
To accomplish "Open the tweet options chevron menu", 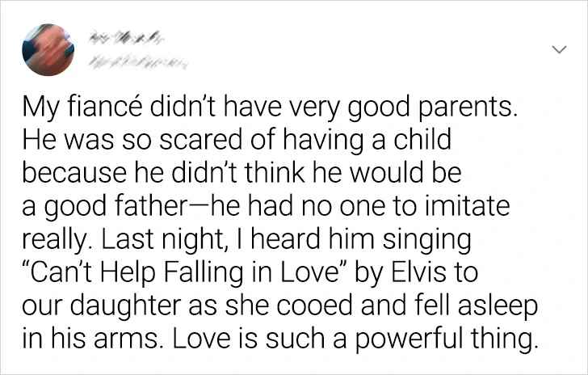I will pos(556,50).
